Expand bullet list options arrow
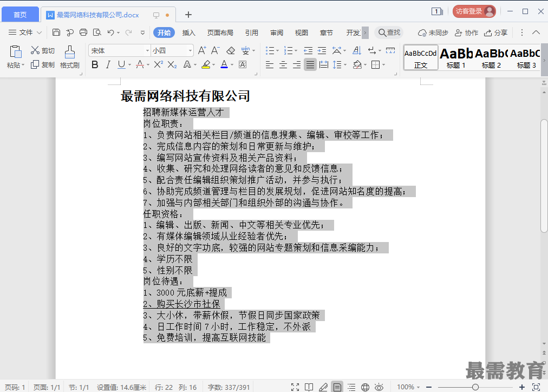The height and width of the screenshot is (392, 548). 277,51
